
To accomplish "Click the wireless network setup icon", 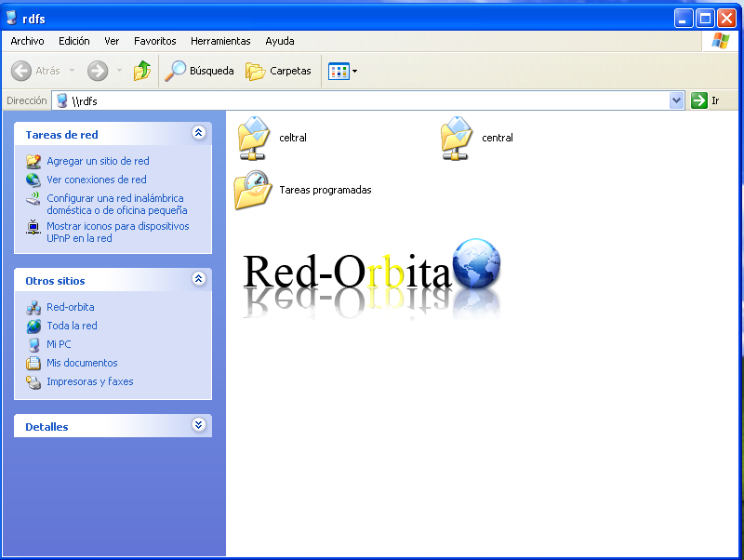I will pyautogui.click(x=33, y=198).
